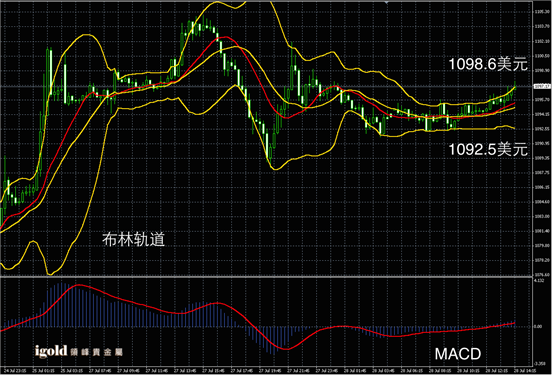Click the 1100.50 price axis label
The image size is (552, 375).
pos(542,56)
